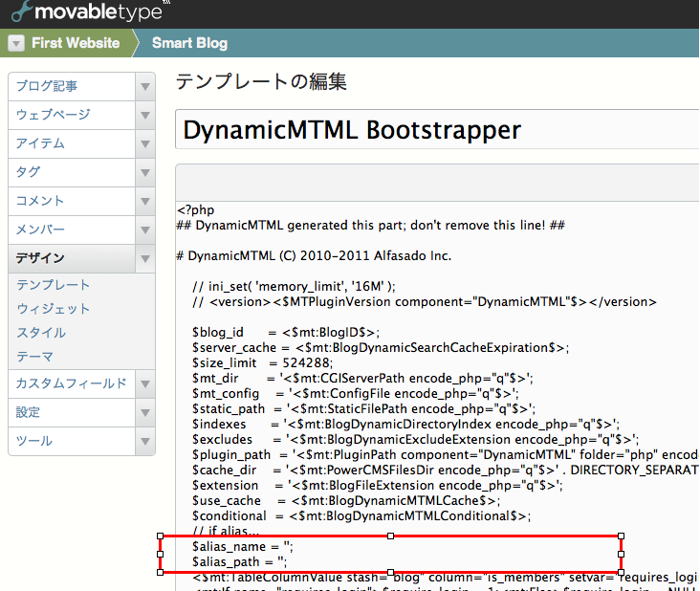Open テーマ under デザイン
The width and height of the screenshot is (700, 591).
(x=34, y=357)
